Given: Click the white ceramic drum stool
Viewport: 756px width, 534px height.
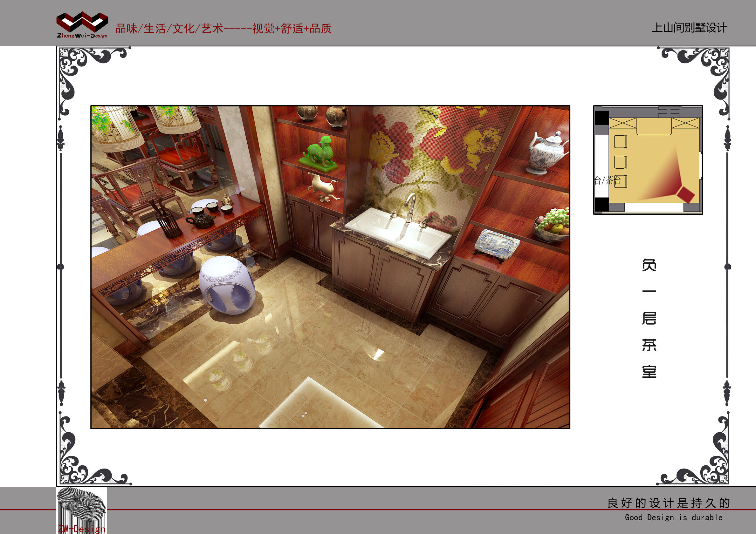Looking at the screenshot, I should 227,285.
